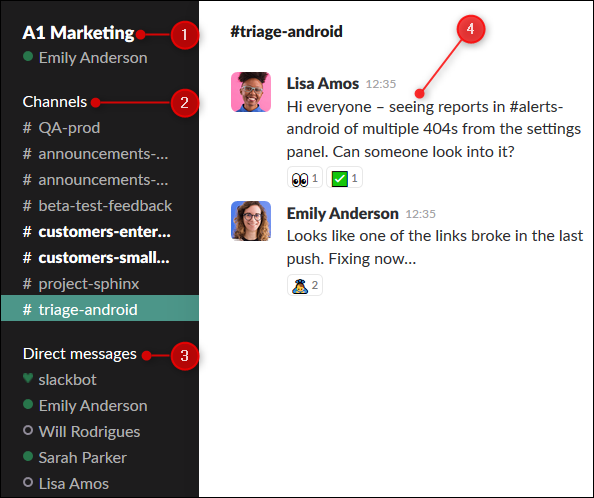Switch to beta-test-feedback channel
The height and width of the screenshot is (498, 594).
tap(100, 206)
